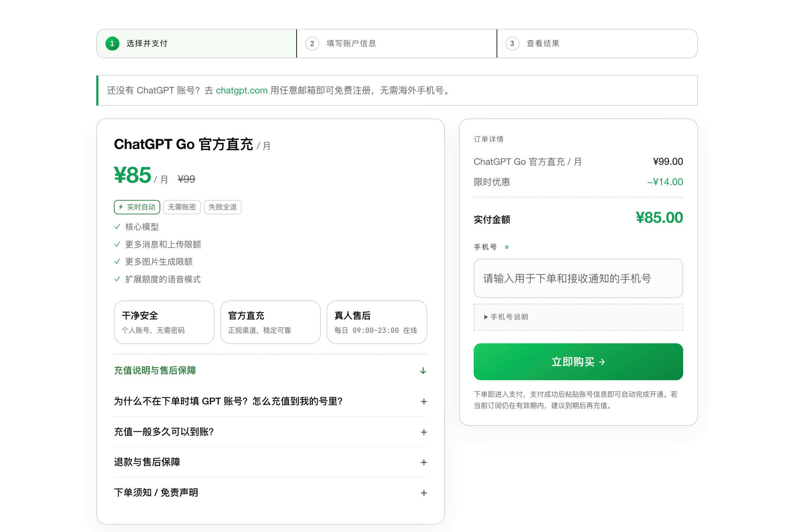
Task: Click the green '¥85' monthly price
Action: (x=133, y=175)
